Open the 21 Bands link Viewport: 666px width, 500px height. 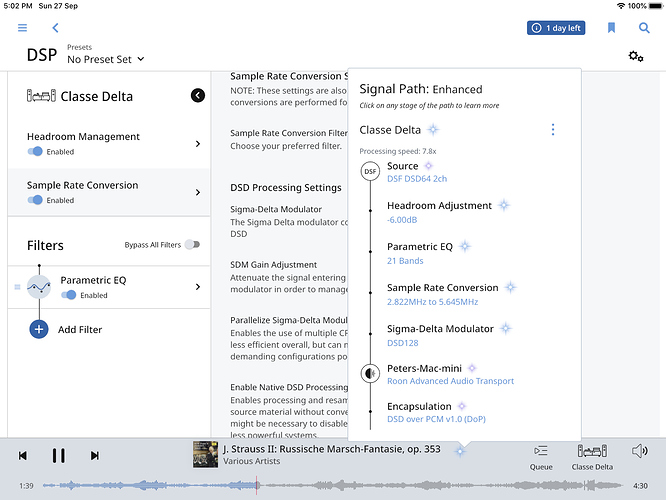[x=405, y=261]
